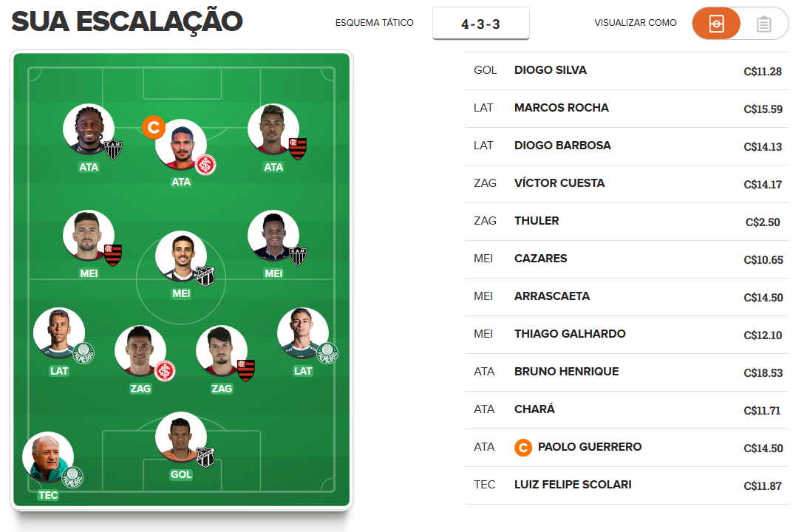Image resolution: width=807 pixels, height=532 pixels.
Task: Open Bruno Henrique list entry
Action: coord(627,372)
